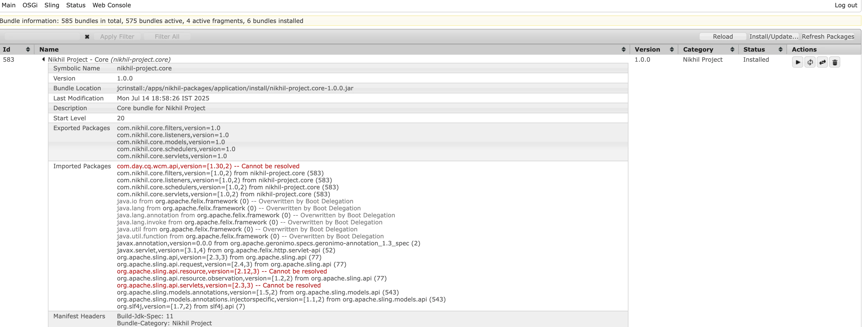This screenshot has height=327, width=868.
Task: Focus the bundle filter text field
Action: click(x=42, y=36)
